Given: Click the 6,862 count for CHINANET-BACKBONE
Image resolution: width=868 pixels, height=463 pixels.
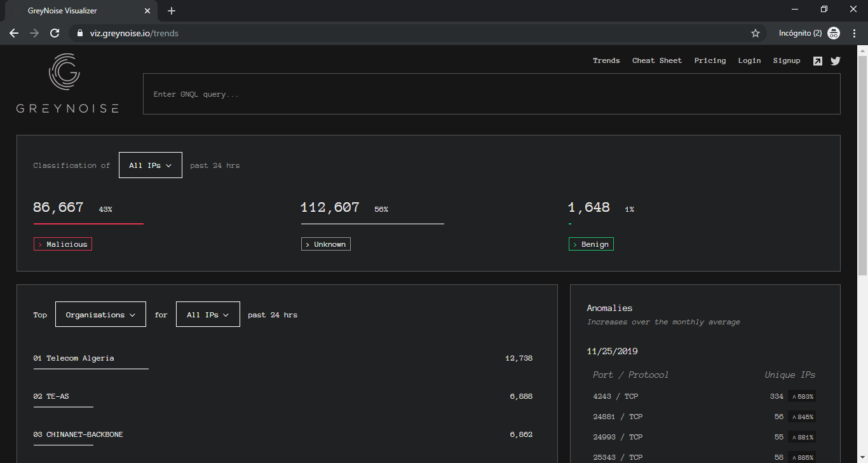Looking at the screenshot, I should [x=521, y=435].
